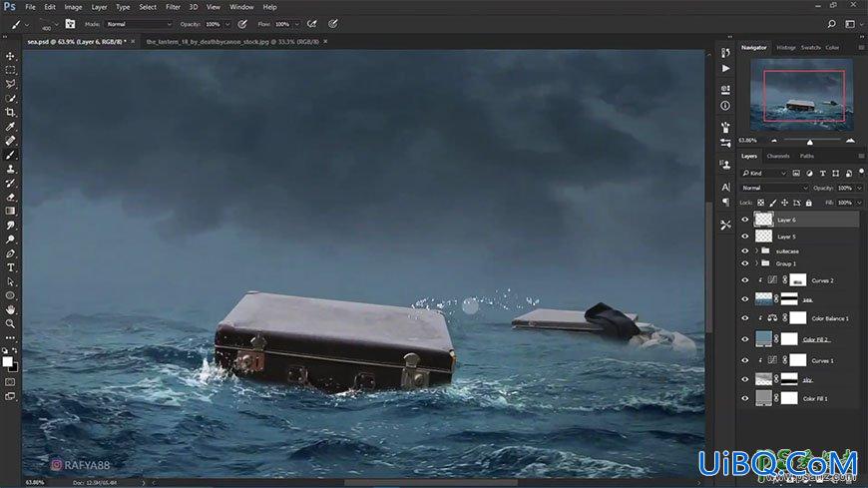Open the brush settings panel icon
Image resolution: width=868 pixels, height=488 pixels.
[x=70, y=24]
